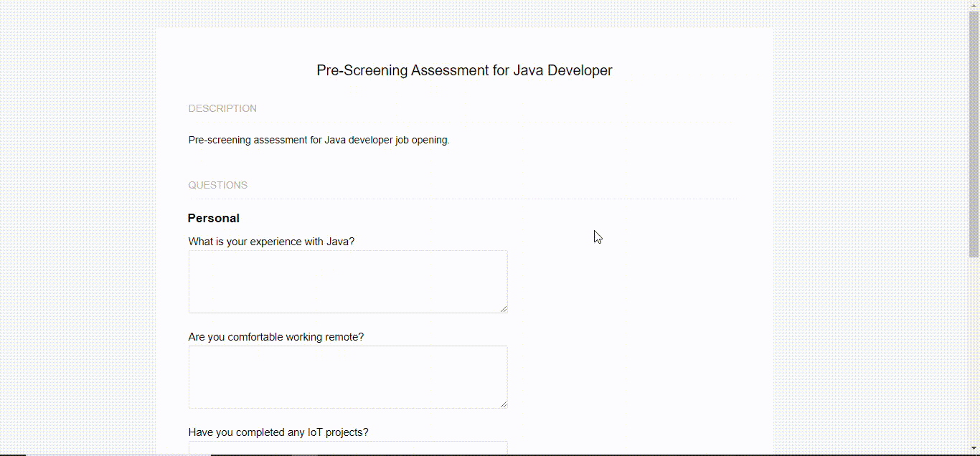The width and height of the screenshot is (980, 456).
Task: Select the assessment title text
Action: (x=464, y=70)
